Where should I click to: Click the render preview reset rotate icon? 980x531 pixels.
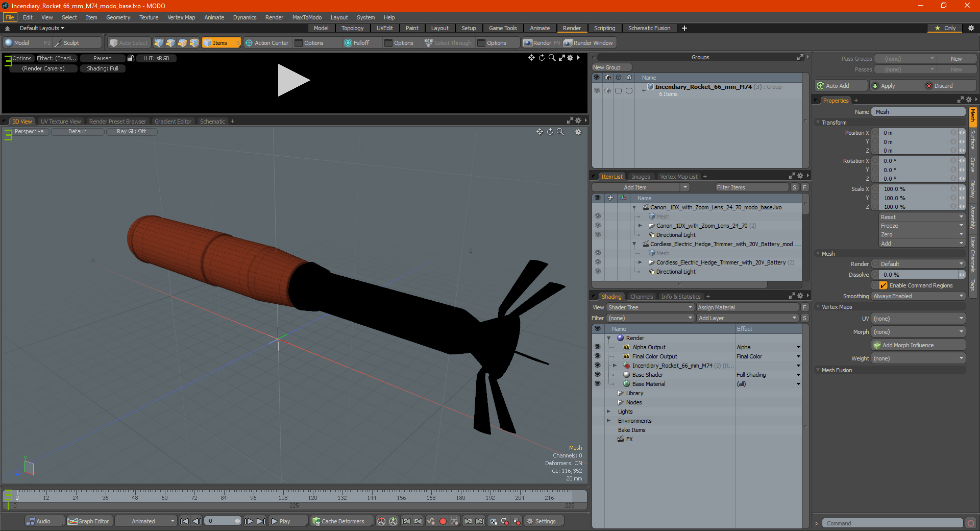[x=542, y=58]
